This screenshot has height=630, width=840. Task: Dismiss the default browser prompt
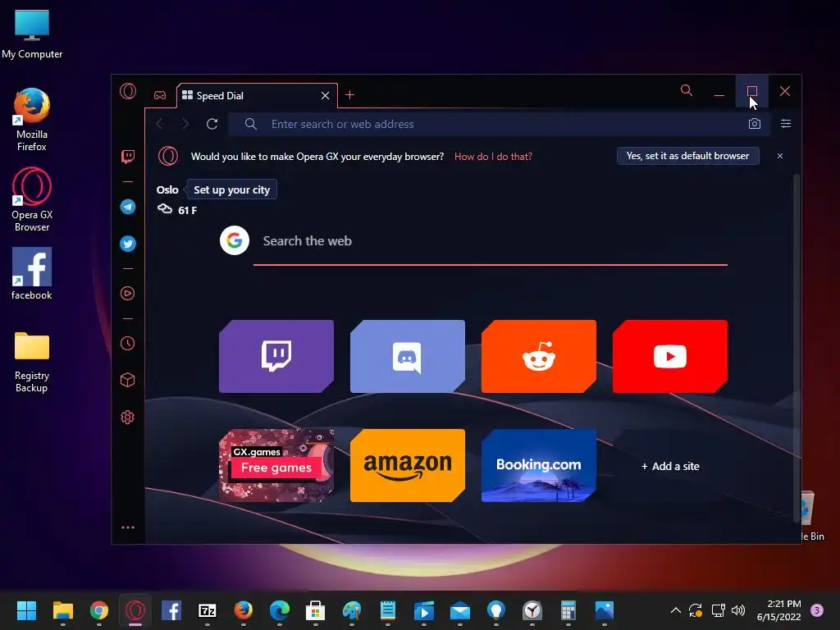(780, 156)
